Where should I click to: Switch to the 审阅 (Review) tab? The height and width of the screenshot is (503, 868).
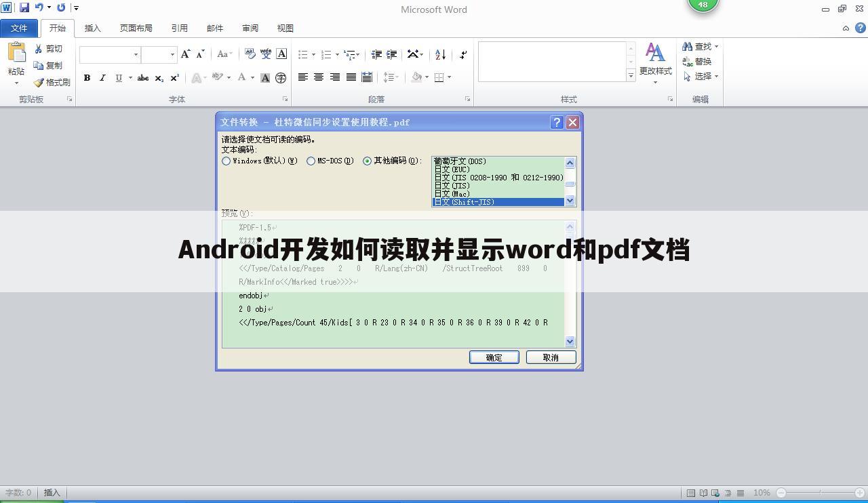coord(250,28)
